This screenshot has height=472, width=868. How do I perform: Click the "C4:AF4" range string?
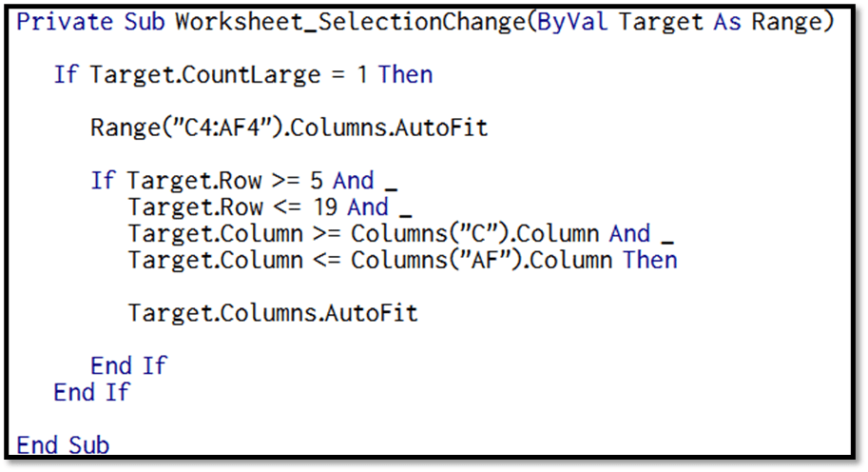click(x=217, y=127)
